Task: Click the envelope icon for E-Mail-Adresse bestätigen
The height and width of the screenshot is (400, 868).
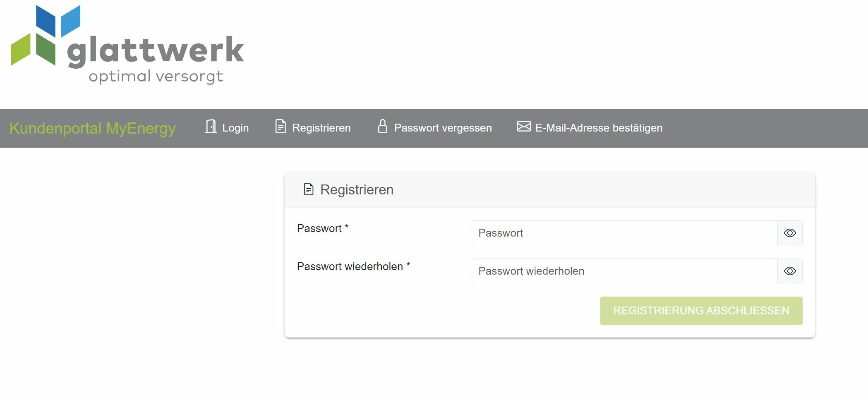Action: [523, 127]
